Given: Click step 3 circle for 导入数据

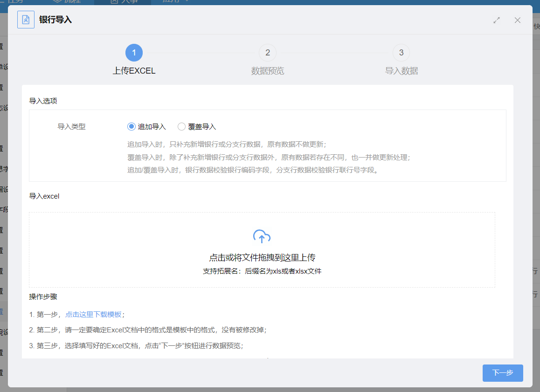Looking at the screenshot, I should pos(401,53).
